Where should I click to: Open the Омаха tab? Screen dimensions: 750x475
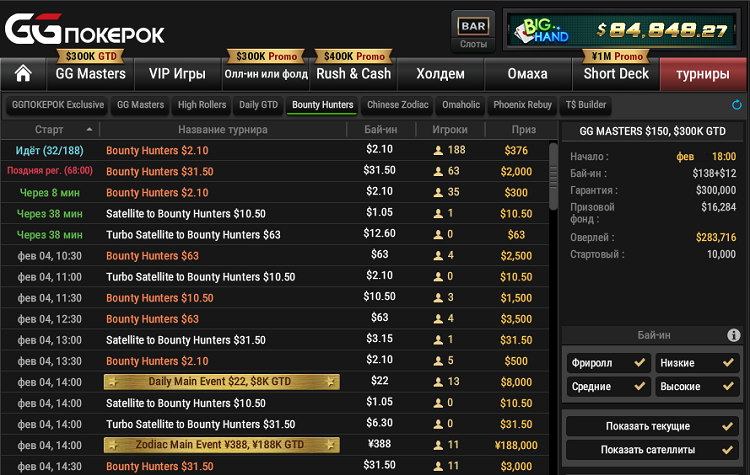(528, 74)
